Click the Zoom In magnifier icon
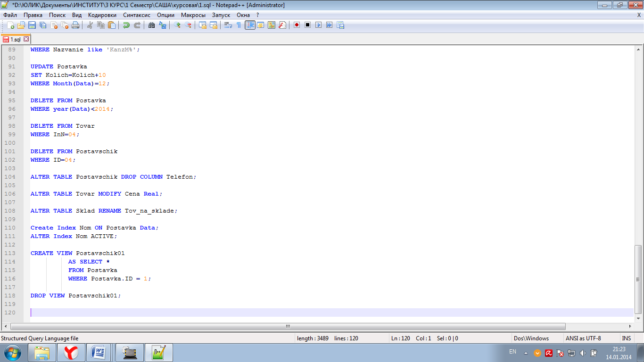Image resolution: width=644 pixels, height=362 pixels. tap(177, 25)
